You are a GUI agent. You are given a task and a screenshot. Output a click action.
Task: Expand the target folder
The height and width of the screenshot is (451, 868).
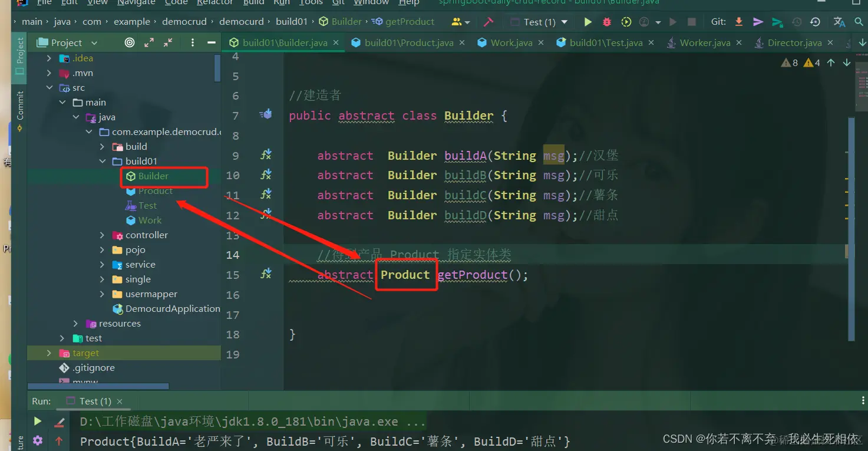tap(49, 353)
